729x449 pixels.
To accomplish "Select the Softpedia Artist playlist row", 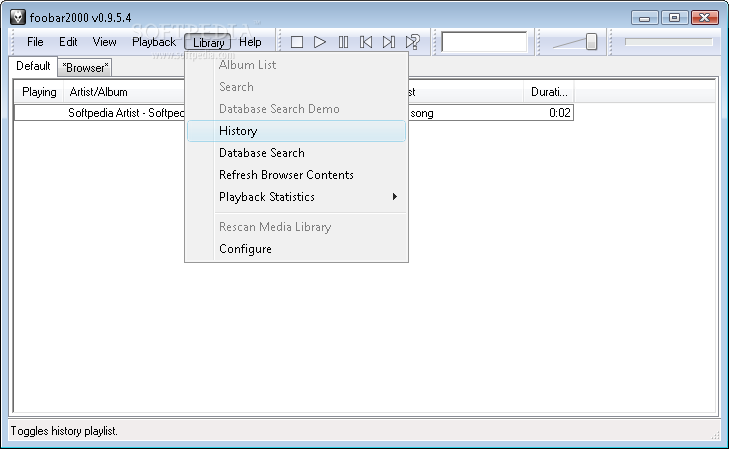I will (294, 113).
